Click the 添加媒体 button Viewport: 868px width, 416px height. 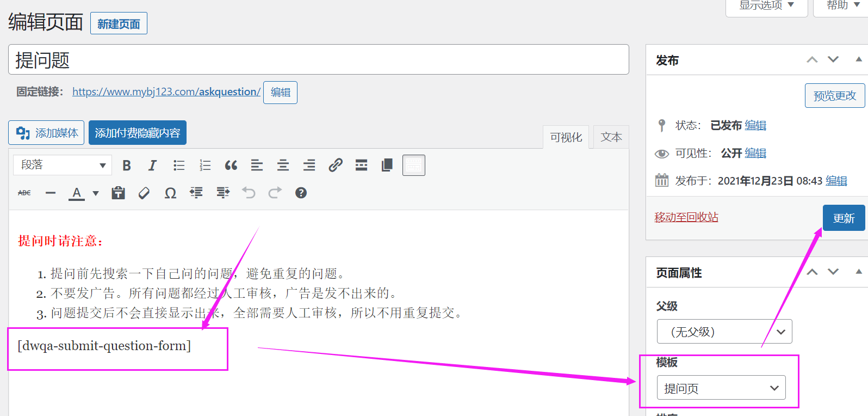pyautogui.click(x=46, y=133)
